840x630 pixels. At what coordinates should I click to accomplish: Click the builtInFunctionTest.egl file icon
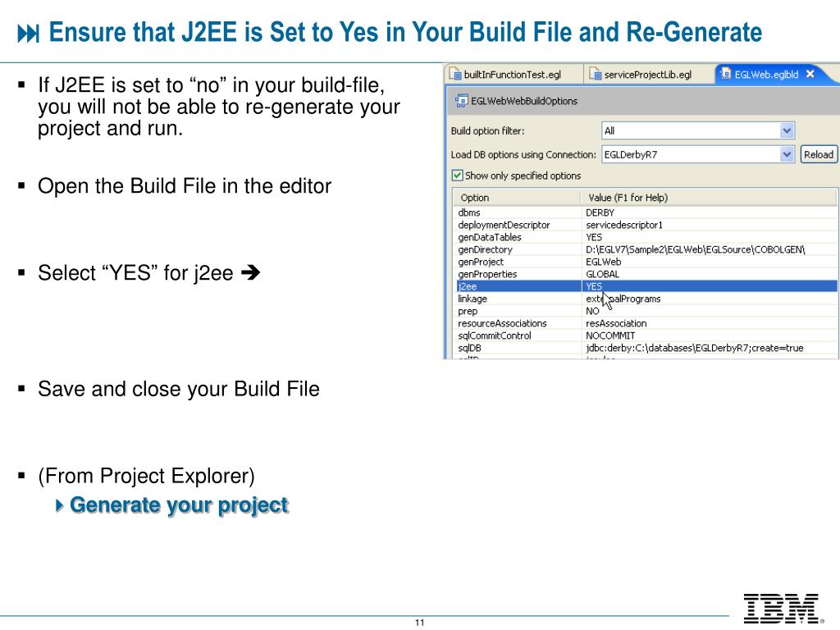click(x=455, y=74)
